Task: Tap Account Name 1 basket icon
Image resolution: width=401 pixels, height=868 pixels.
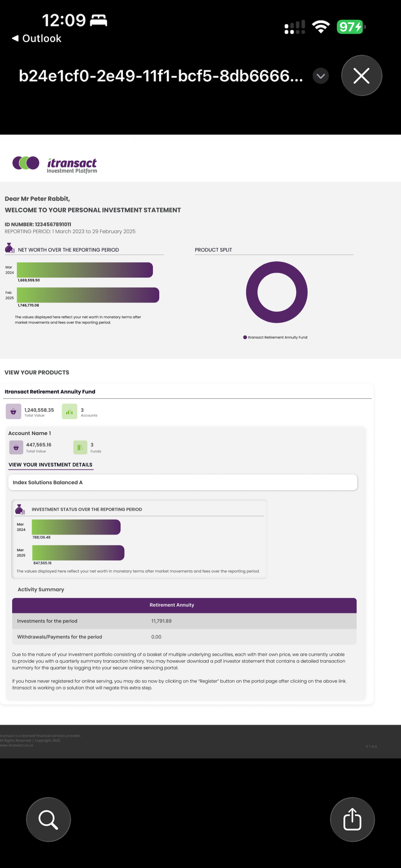Action: click(x=16, y=448)
